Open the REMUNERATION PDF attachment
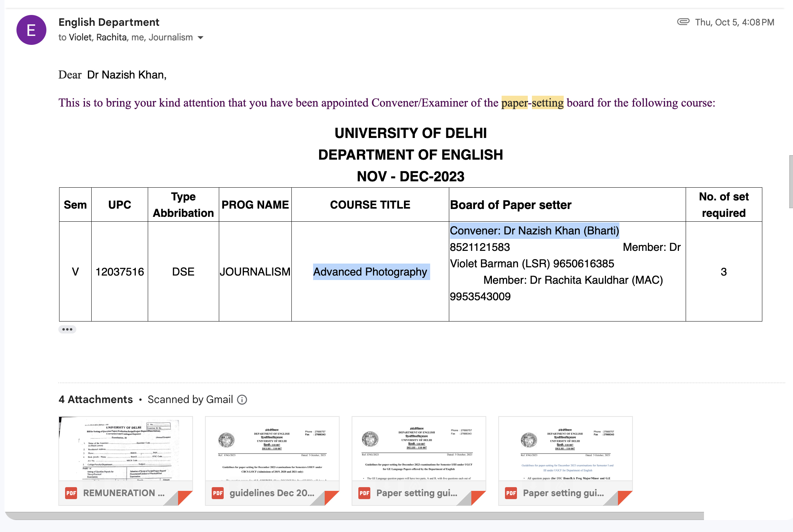Screen dimensions: 793x532 (x=126, y=461)
